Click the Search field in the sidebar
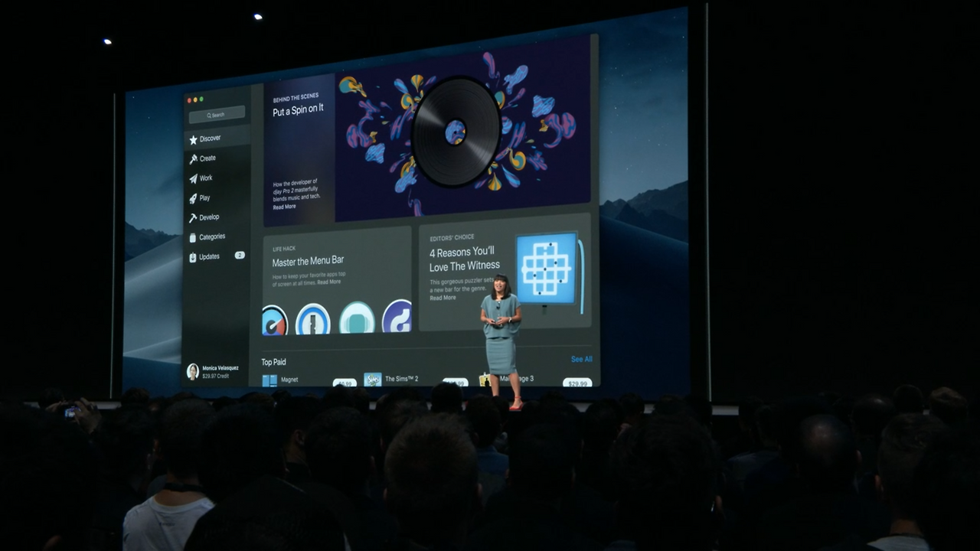Viewport: 980px width, 551px height. 217,115
